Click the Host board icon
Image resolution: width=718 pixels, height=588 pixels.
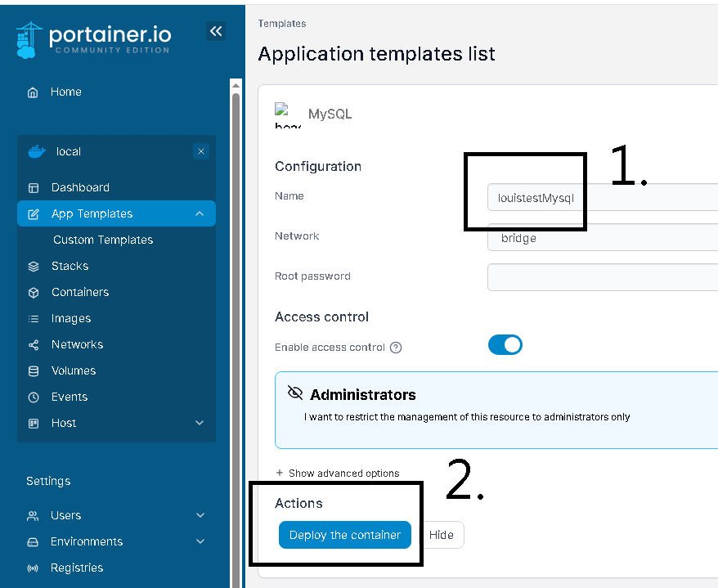34,423
